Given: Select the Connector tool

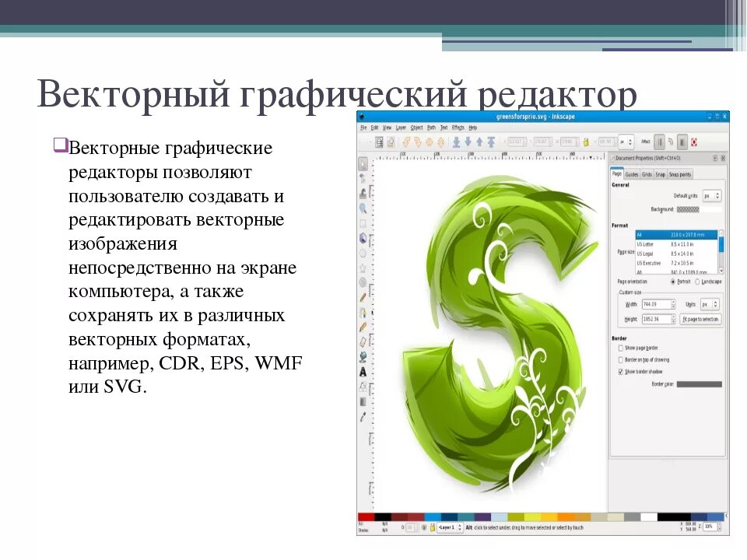Looking at the screenshot, I should pos(363,387).
